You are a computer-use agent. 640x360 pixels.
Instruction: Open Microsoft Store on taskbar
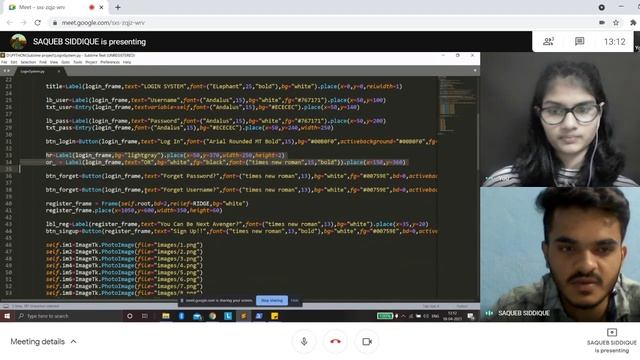(x=197, y=316)
